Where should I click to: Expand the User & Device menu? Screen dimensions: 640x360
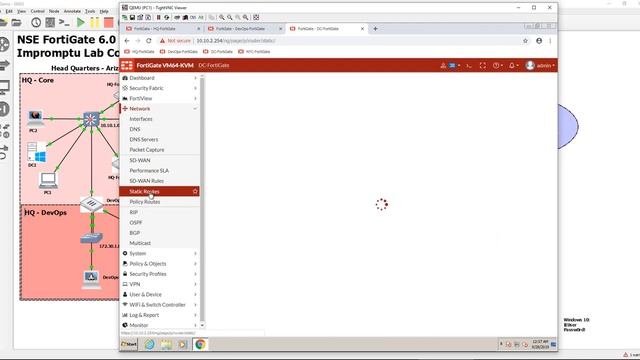[x=159, y=294]
